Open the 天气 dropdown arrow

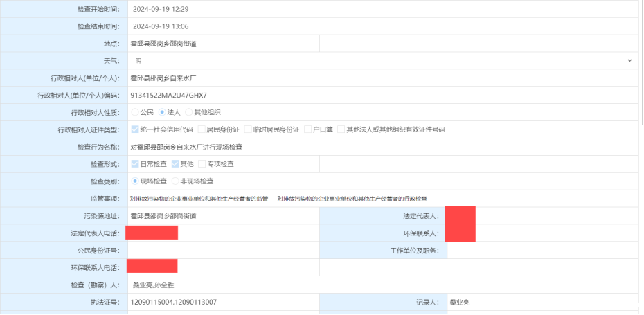629,60
